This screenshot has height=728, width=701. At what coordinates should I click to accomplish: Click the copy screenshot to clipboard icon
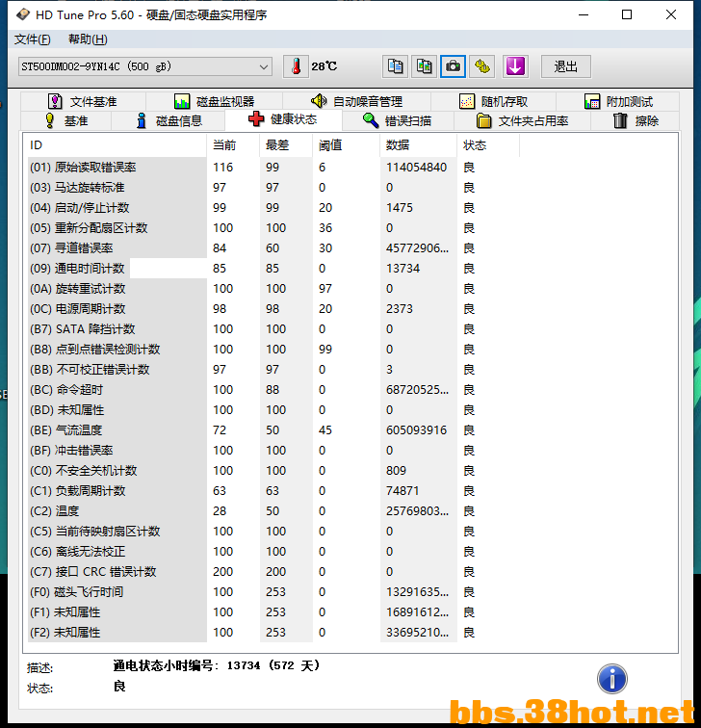coord(424,66)
